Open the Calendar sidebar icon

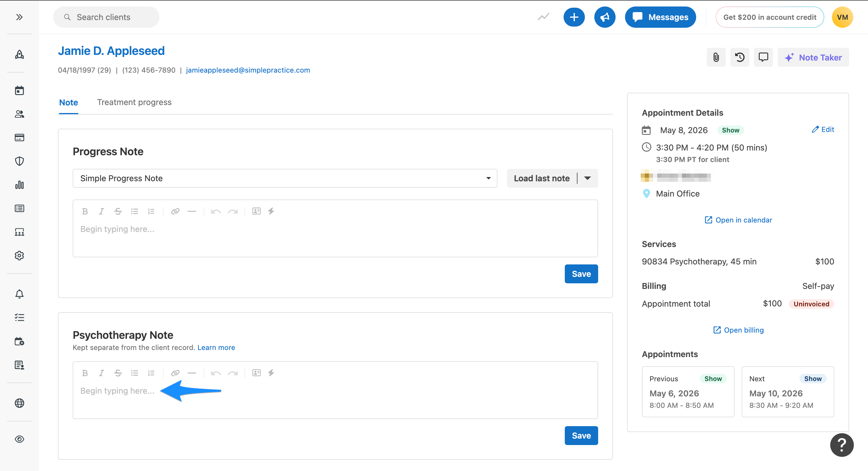pyautogui.click(x=19, y=90)
